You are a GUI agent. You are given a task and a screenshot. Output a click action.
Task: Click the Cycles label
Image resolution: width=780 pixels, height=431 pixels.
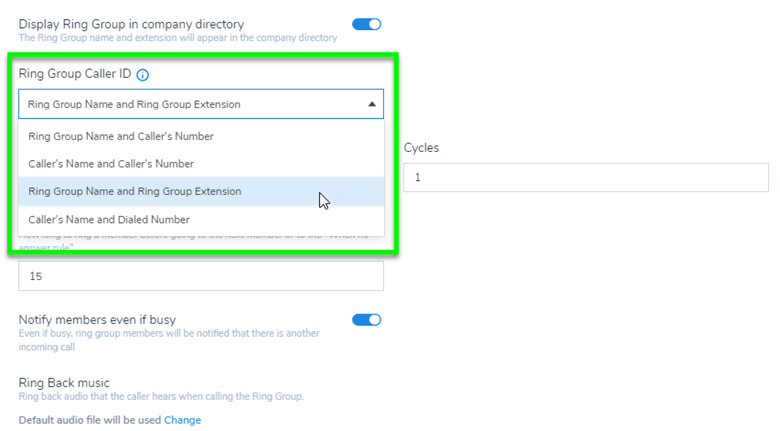point(421,147)
